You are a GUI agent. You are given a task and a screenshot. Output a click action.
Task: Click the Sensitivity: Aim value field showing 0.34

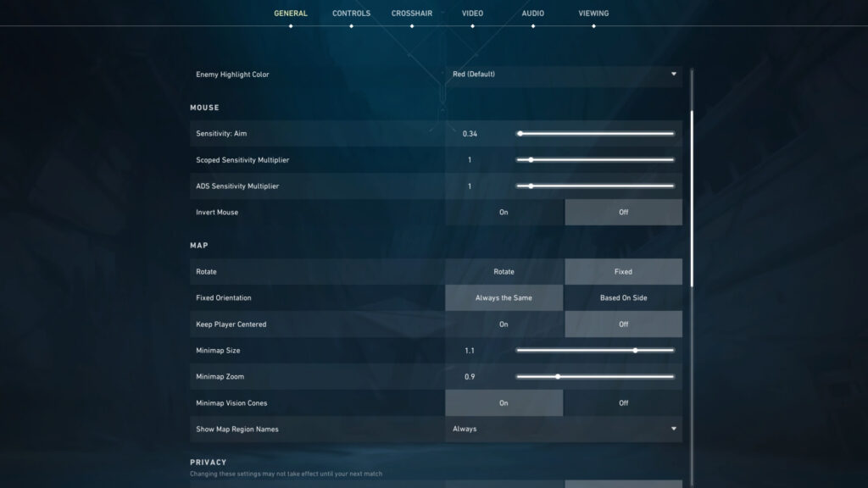tap(471, 133)
